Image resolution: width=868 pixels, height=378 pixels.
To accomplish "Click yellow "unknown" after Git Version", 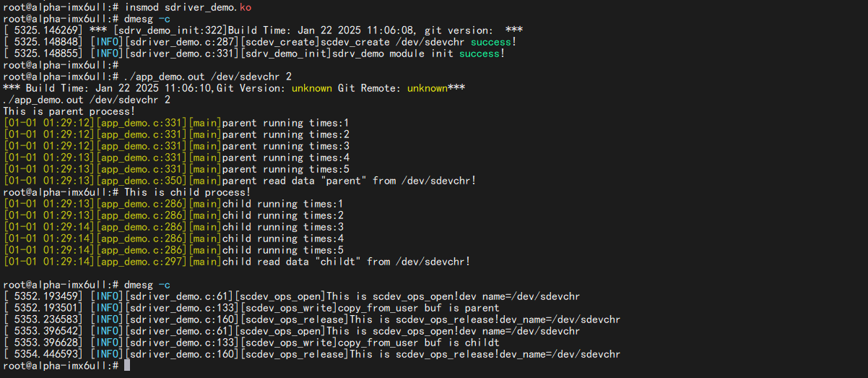I will 311,88.
